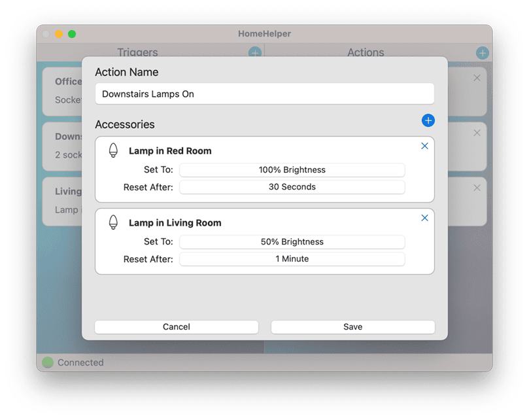This screenshot has width=529, height=420.
Task: Remove the Lamp in Red Room accessory
Action: point(424,146)
